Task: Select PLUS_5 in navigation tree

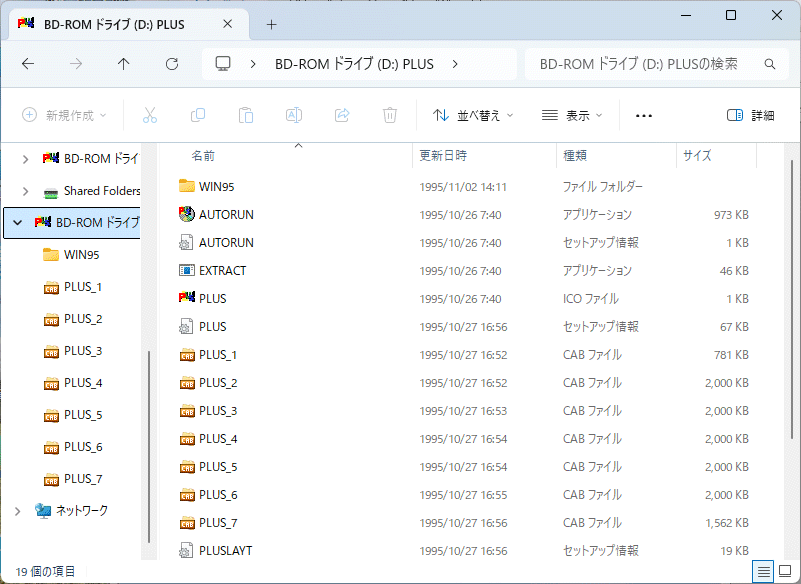Action: [83, 415]
